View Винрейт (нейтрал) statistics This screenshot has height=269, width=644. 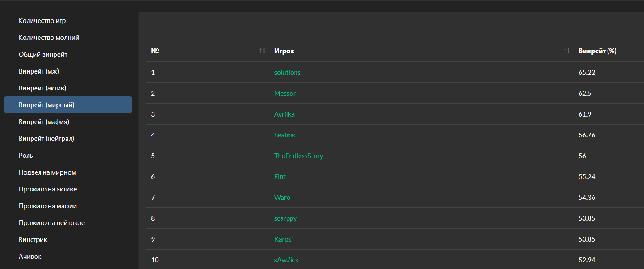[46, 139]
